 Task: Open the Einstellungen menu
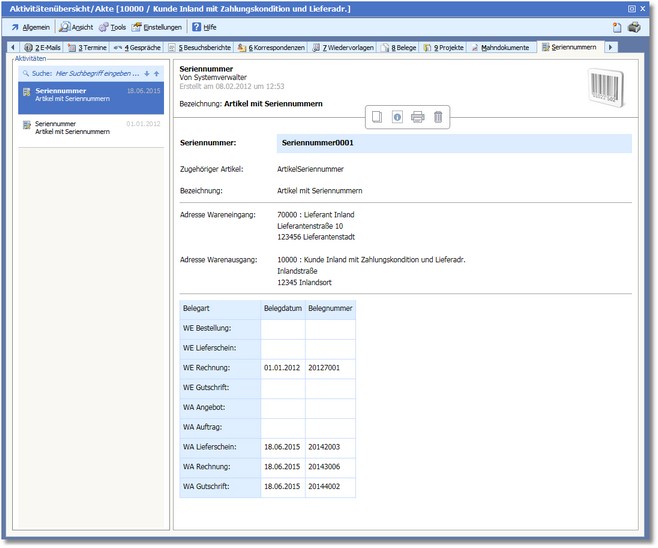coord(157,27)
